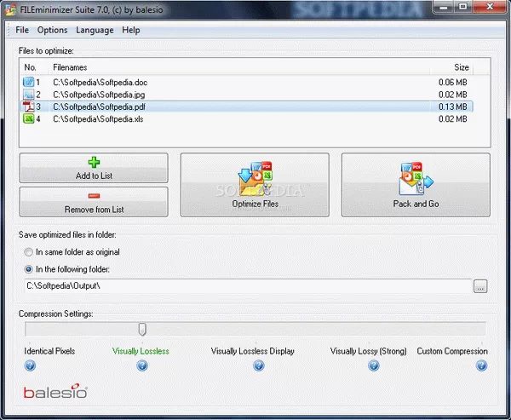Open help for Visually Lossless Display setting

259,365
